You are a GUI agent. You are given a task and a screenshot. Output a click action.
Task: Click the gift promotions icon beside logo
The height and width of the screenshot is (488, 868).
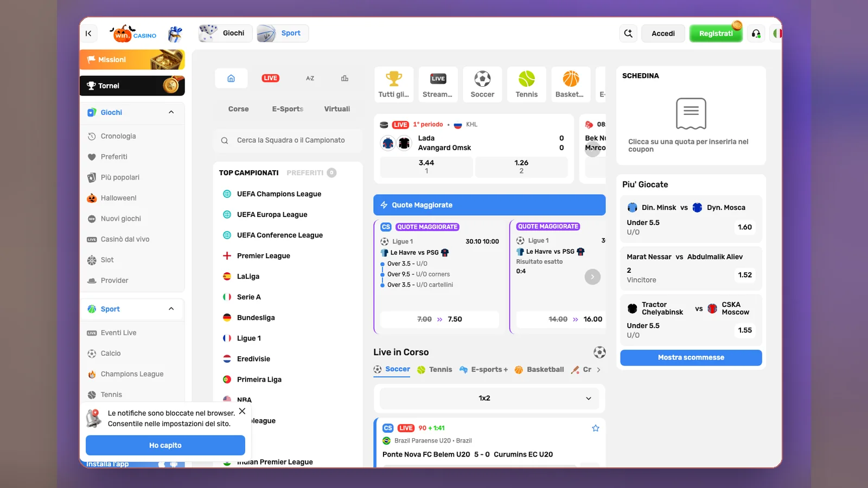point(175,34)
